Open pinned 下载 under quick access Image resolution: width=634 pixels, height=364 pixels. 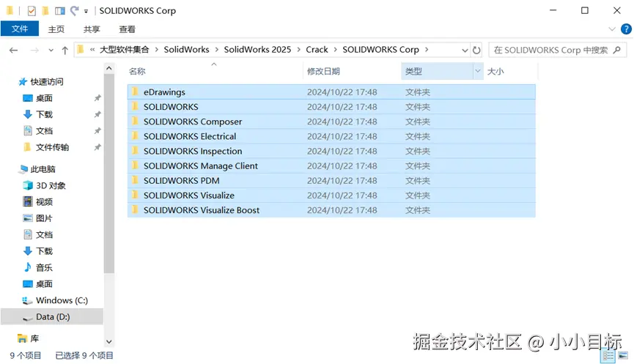44,115
